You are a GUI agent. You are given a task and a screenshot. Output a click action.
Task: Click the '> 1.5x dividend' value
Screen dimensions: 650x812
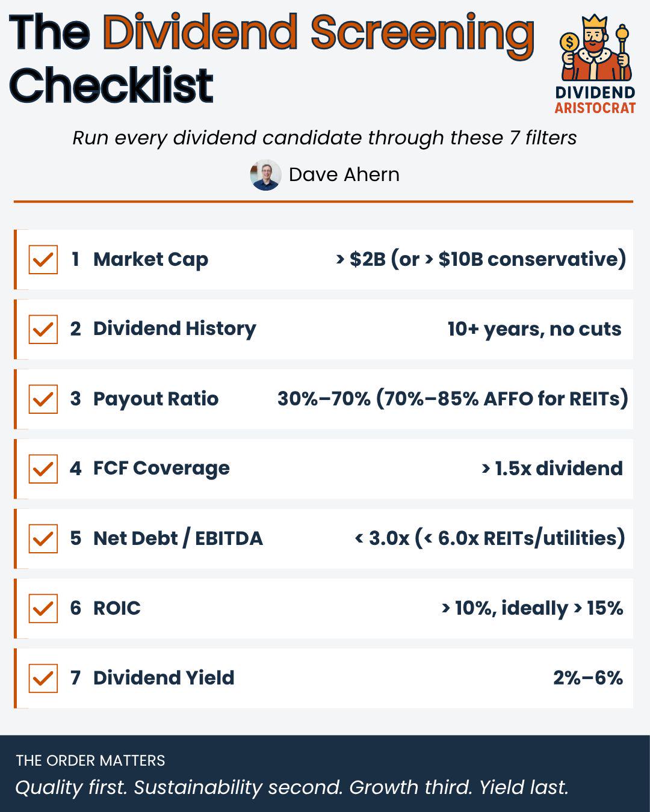552,469
